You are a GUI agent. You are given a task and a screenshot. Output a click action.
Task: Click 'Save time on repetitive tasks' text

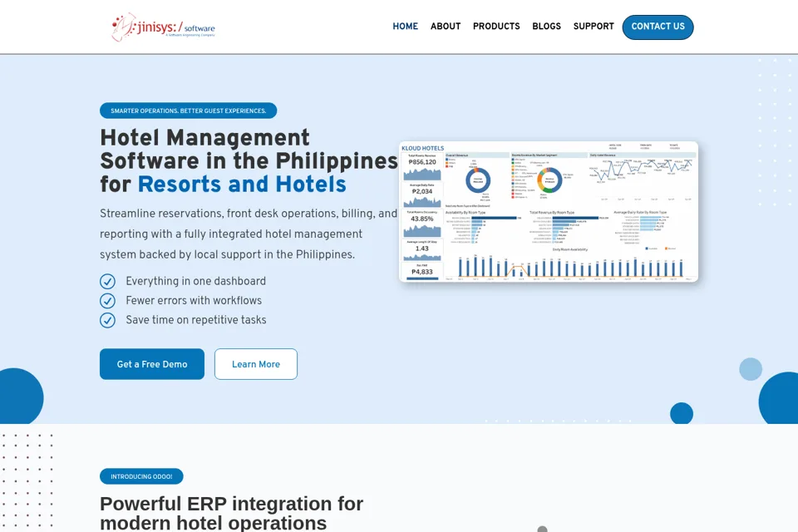196,320
